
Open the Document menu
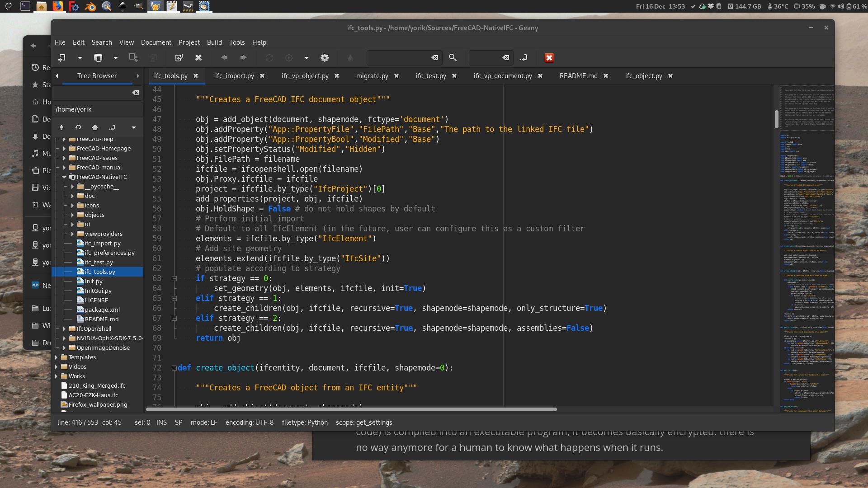tap(156, 42)
